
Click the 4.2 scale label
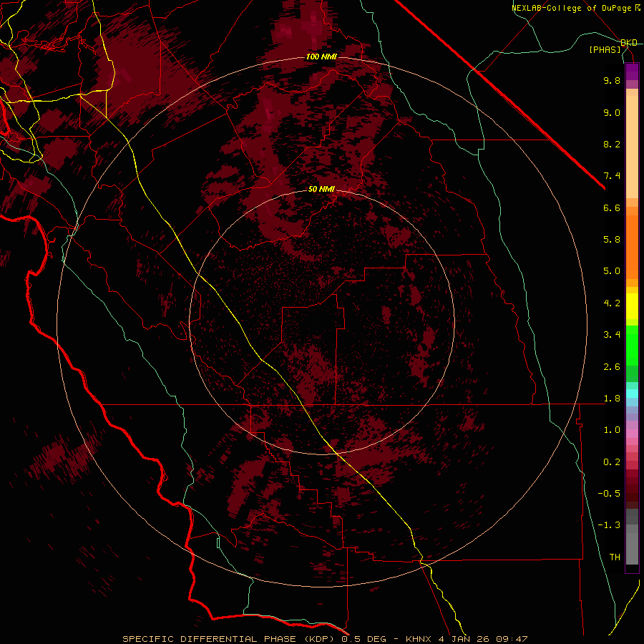(x=612, y=303)
